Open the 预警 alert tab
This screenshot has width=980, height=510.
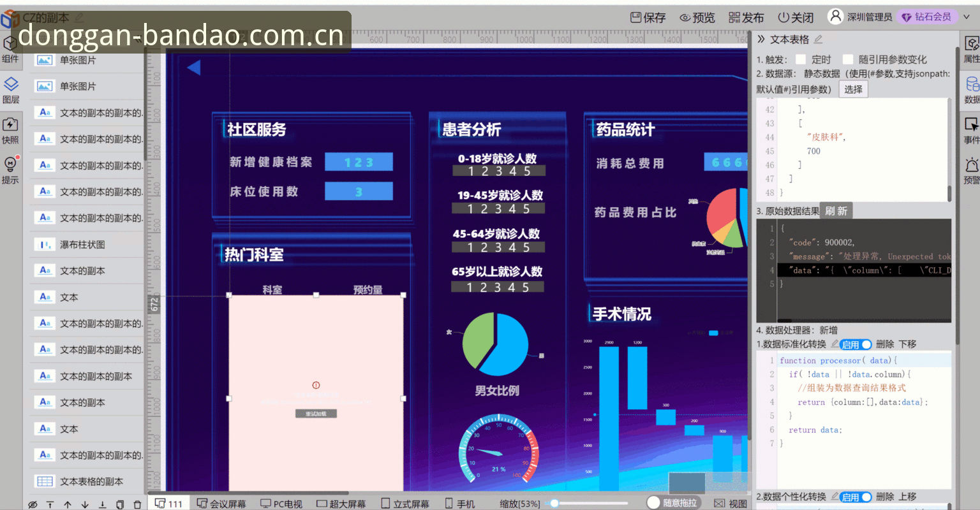point(971,171)
